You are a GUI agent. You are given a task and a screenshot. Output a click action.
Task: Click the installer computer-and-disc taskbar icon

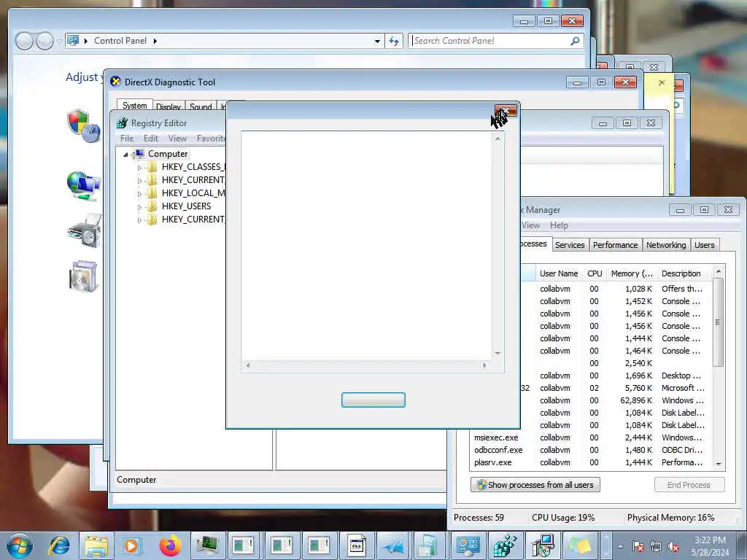542,546
